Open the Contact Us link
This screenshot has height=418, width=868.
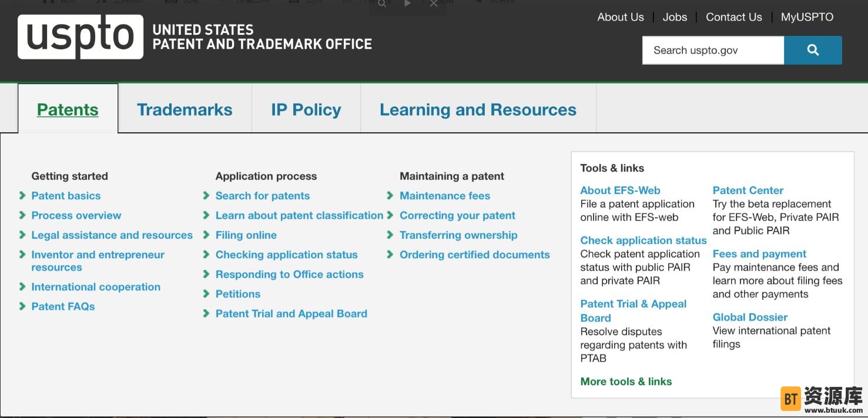(x=733, y=17)
